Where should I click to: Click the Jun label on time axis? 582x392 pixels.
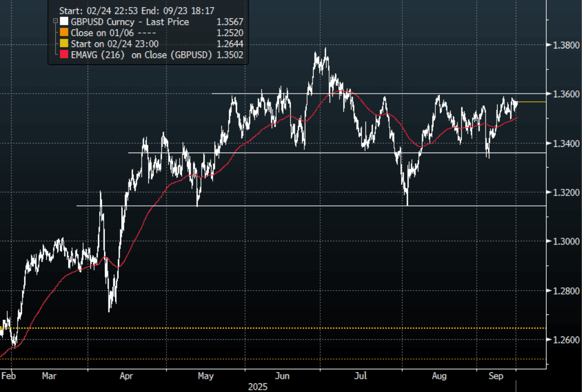[283, 377]
